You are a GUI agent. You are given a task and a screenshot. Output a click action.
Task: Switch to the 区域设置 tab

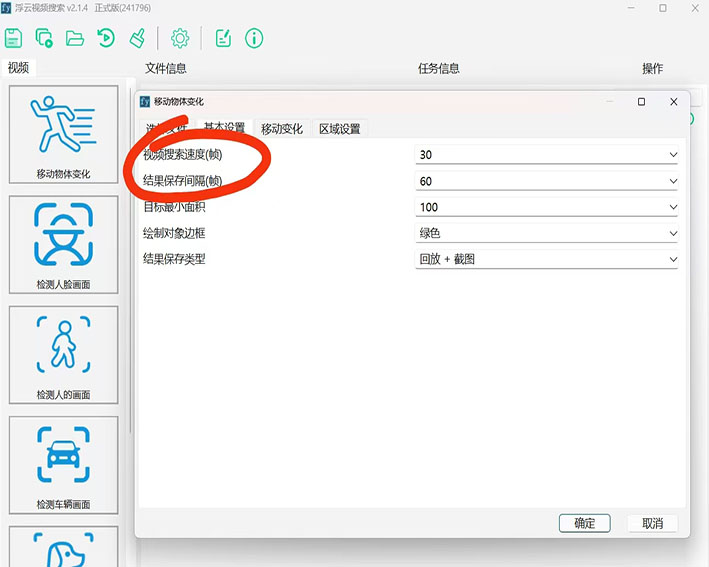[340, 129]
